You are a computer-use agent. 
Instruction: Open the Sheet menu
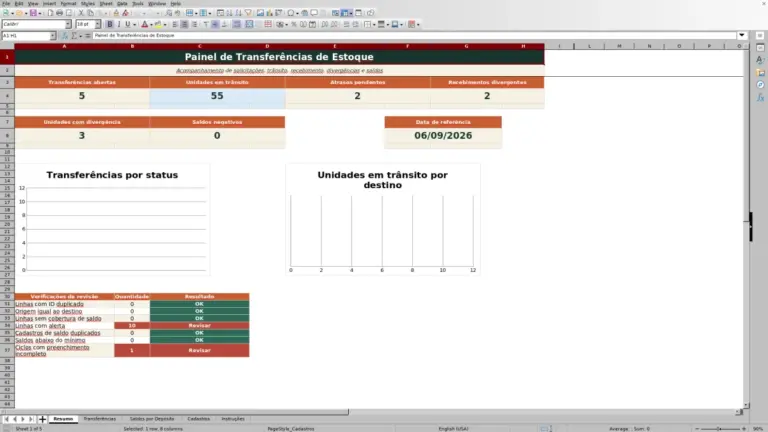tap(106, 3)
